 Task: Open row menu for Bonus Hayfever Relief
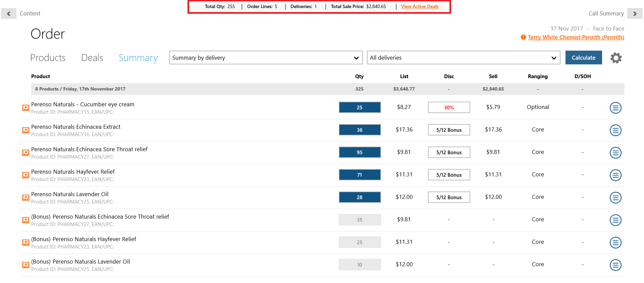click(x=615, y=242)
